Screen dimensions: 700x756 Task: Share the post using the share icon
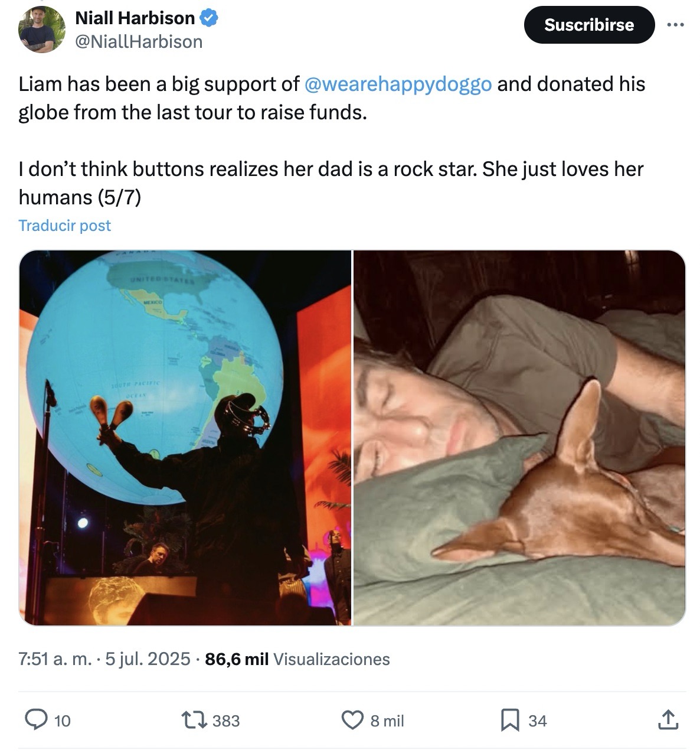click(x=668, y=720)
